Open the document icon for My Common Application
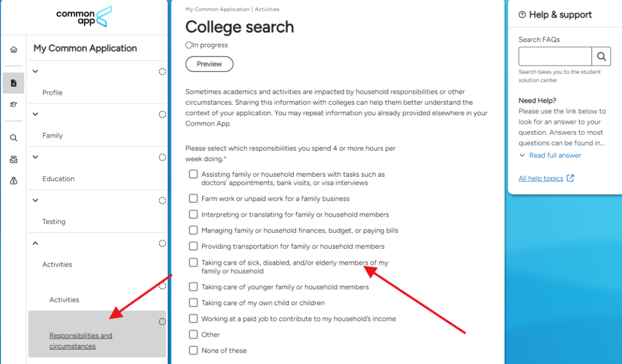622x364 pixels. tap(13, 83)
